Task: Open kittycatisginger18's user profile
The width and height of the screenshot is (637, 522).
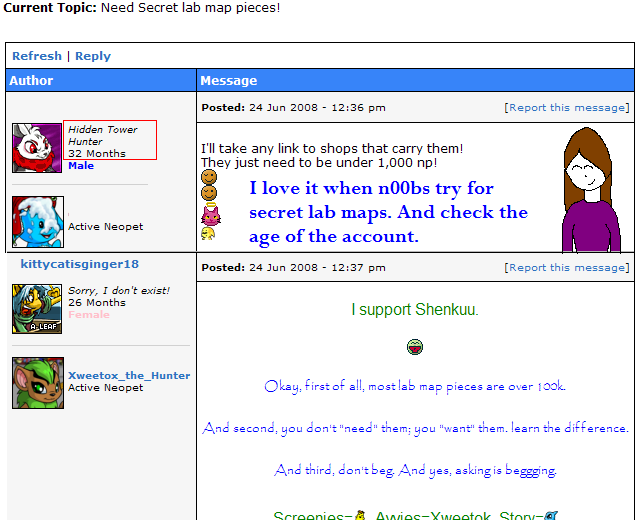Action: click(x=80, y=264)
